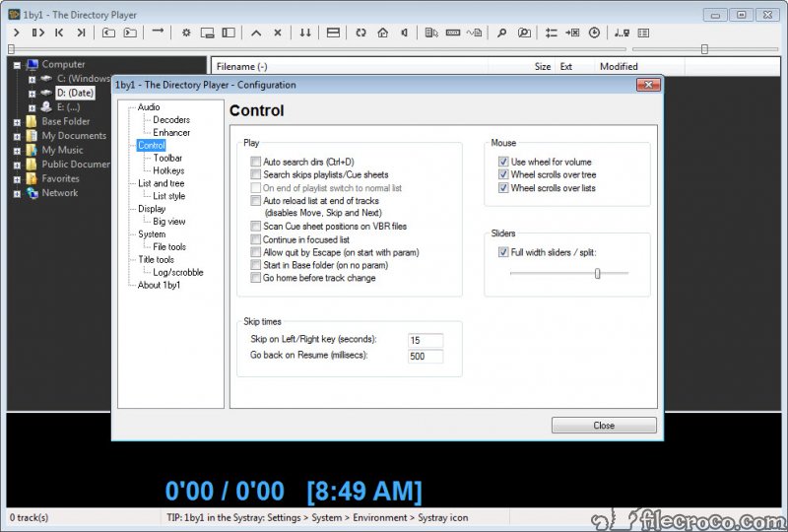Click the up caret toolbar icon
Screen dimensions: 788x532
256,33
